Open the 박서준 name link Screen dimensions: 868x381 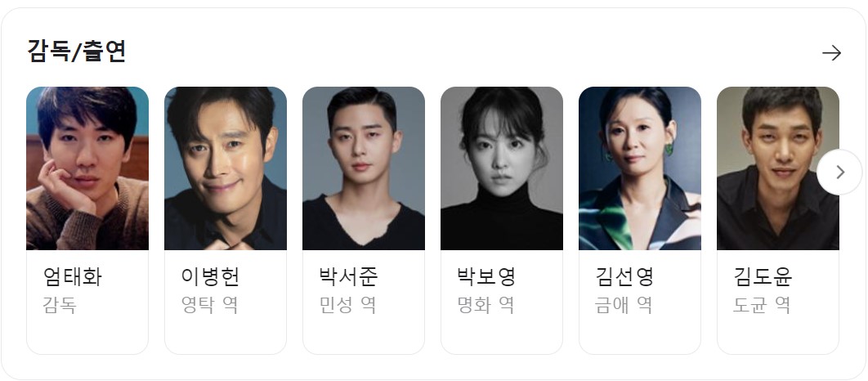tap(349, 276)
